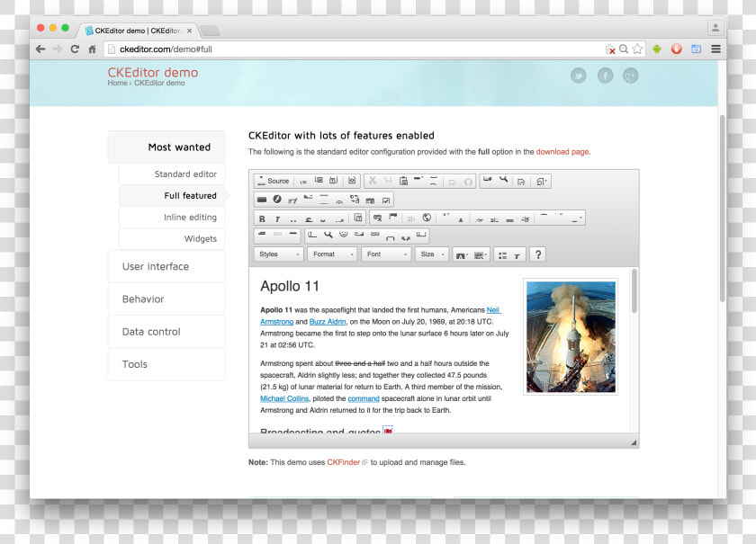Click the Remove Format icon
Viewport: 756px width, 544px height.
[x=358, y=218]
